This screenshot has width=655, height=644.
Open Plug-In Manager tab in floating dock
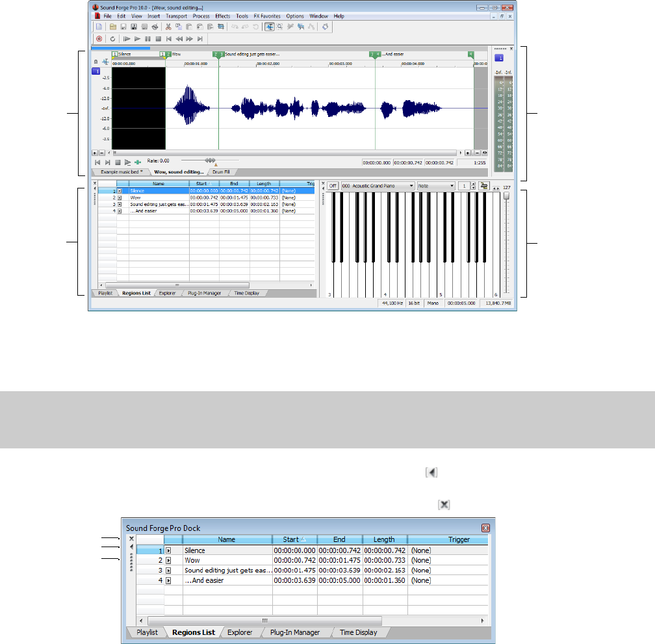pyautogui.click(x=295, y=632)
